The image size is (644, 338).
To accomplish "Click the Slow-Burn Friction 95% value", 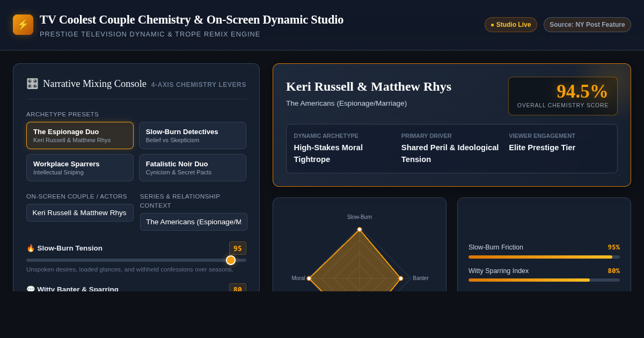I will [614, 247].
